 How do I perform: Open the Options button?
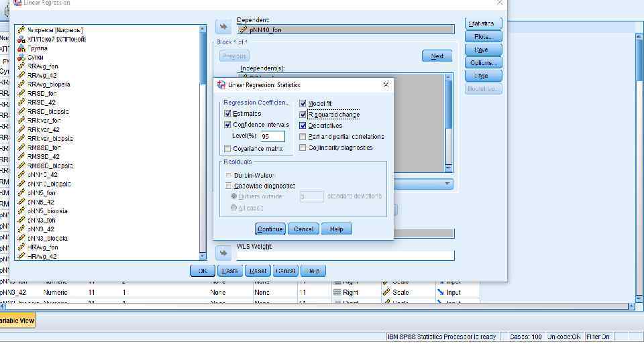tap(484, 63)
